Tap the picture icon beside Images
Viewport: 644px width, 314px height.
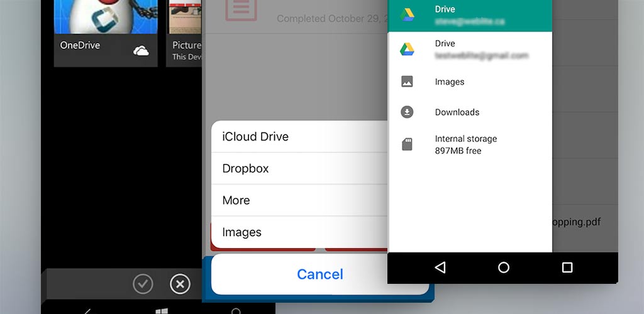[407, 82]
